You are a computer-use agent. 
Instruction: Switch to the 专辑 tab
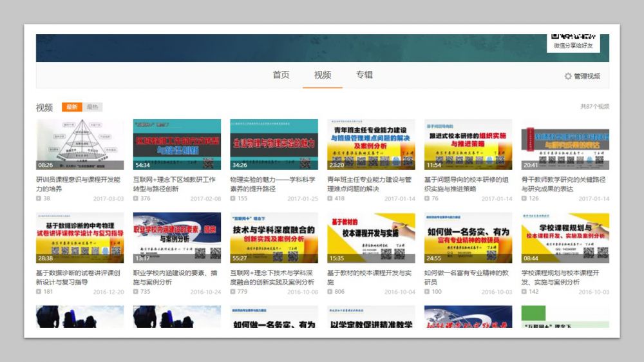pos(365,75)
